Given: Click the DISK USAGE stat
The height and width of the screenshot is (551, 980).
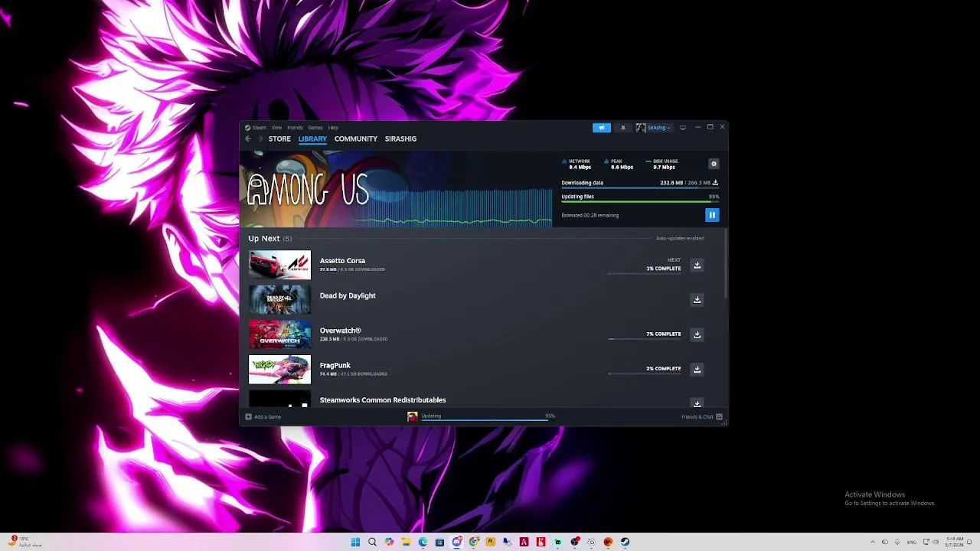Looking at the screenshot, I should [662, 164].
